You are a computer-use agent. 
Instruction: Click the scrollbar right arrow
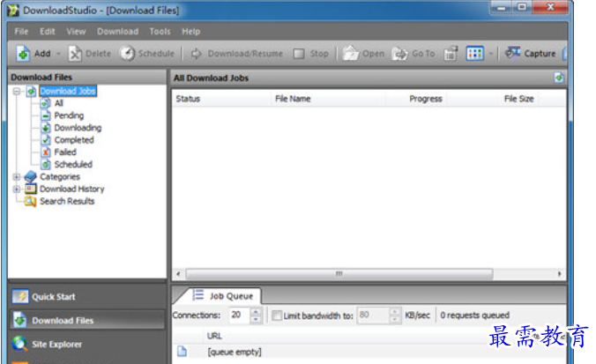[559, 273]
